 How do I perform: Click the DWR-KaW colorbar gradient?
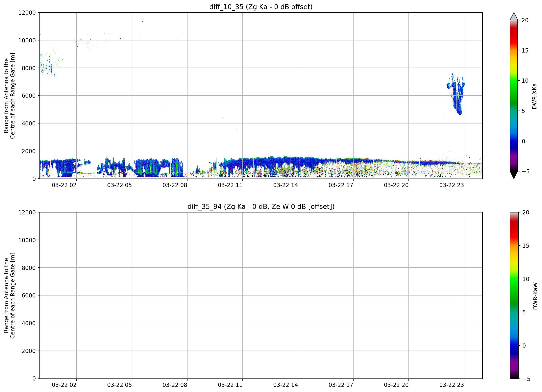pos(514,295)
